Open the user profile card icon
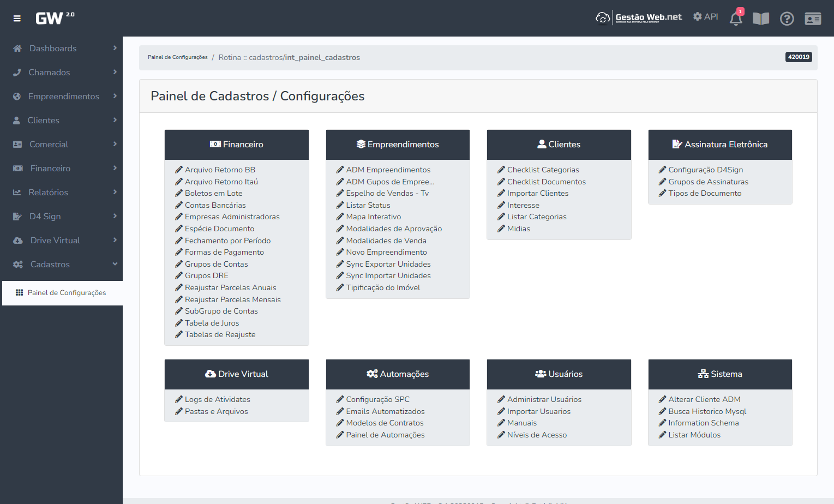The image size is (834, 504). click(813, 19)
